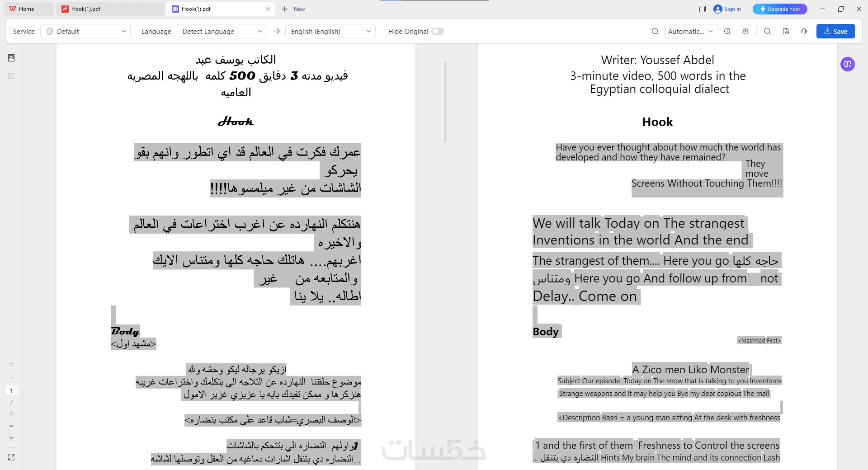Click the zoom out magnifier icon

tap(655, 31)
